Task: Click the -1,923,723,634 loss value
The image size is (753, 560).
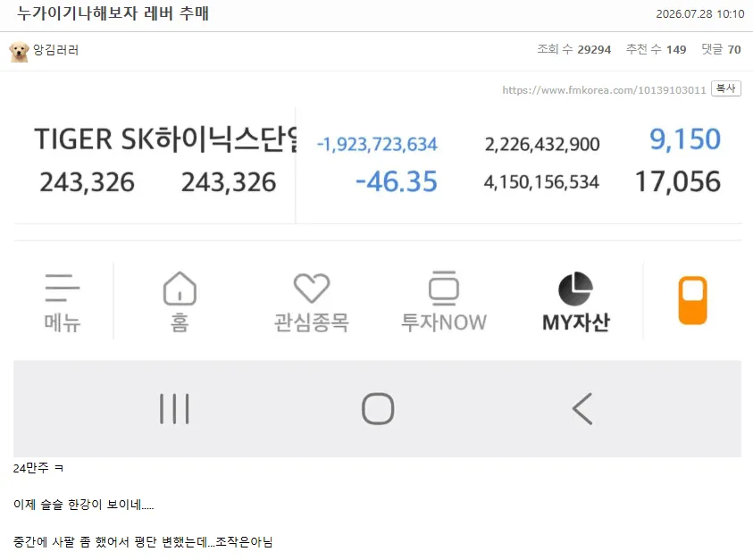Action: 377,145
